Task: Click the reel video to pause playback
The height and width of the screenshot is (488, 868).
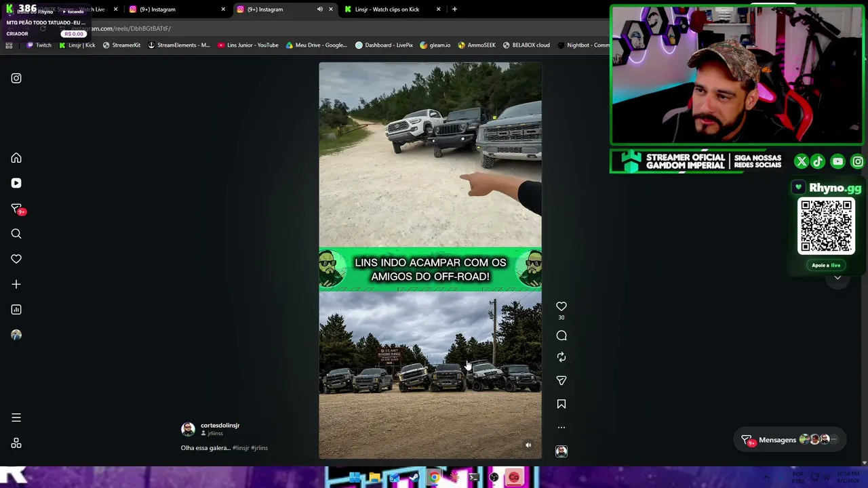Action: coord(430,260)
